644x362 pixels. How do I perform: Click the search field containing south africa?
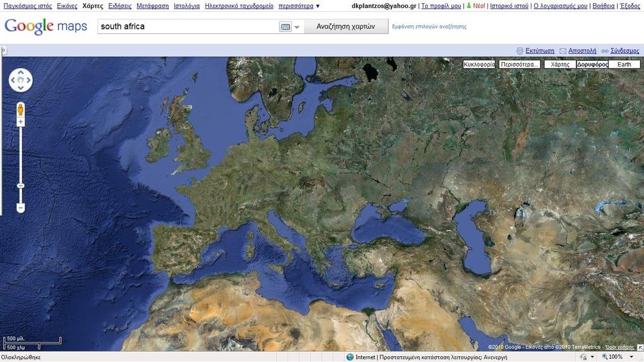point(189,26)
